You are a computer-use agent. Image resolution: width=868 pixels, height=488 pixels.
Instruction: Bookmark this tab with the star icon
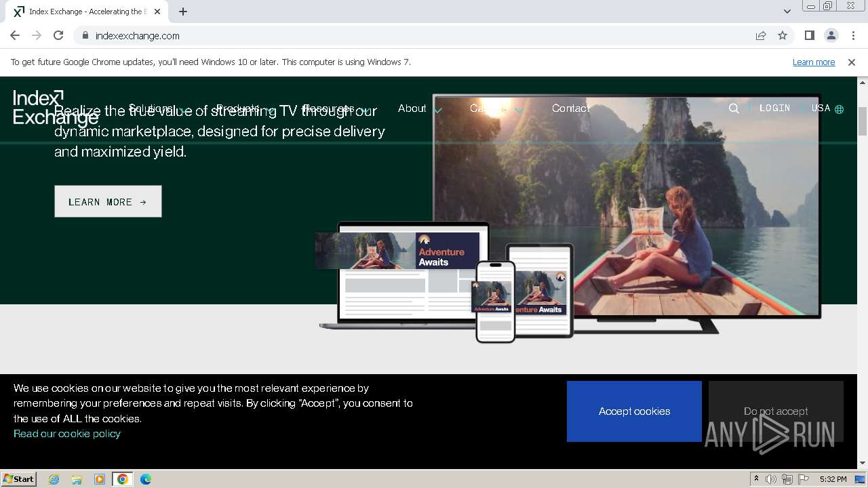click(783, 35)
